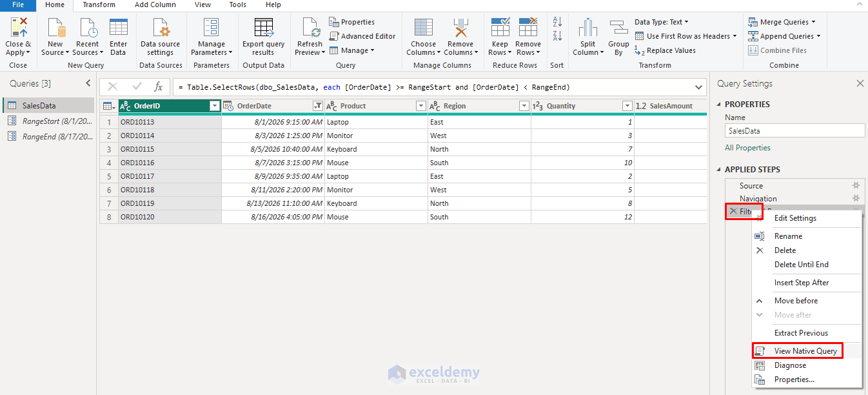Open the Tools tab

(237, 5)
